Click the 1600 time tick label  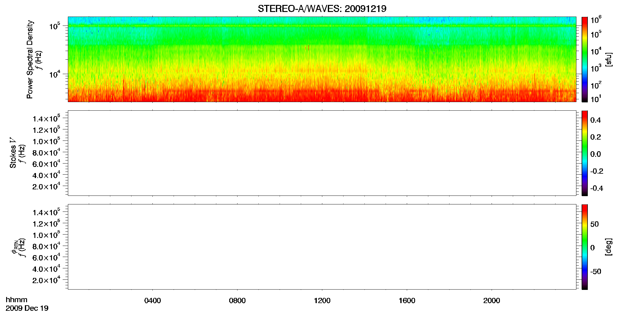pos(407,301)
